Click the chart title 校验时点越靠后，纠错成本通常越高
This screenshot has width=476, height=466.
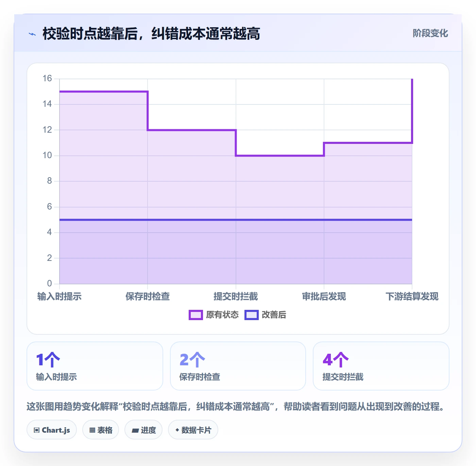point(151,34)
